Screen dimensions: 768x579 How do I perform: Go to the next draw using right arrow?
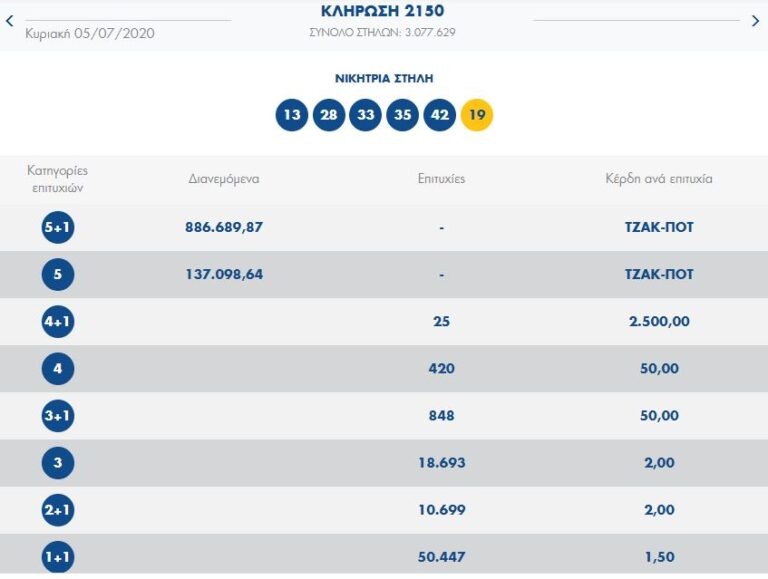pyautogui.click(x=755, y=21)
